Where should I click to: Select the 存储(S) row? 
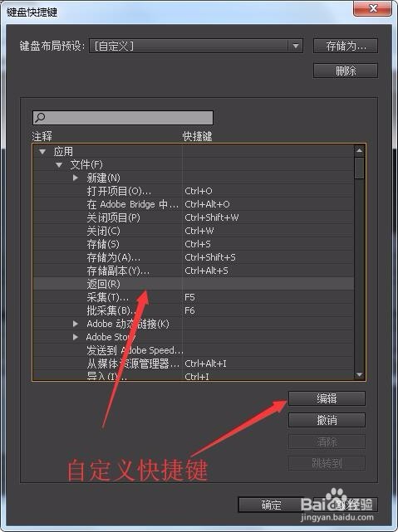coord(193,244)
